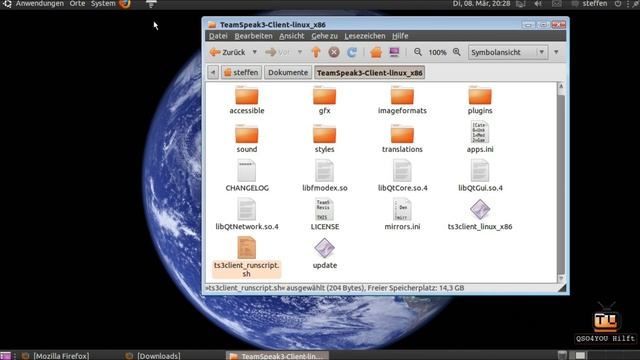Open the plugins folder
The image size is (640, 360).
point(480,100)
